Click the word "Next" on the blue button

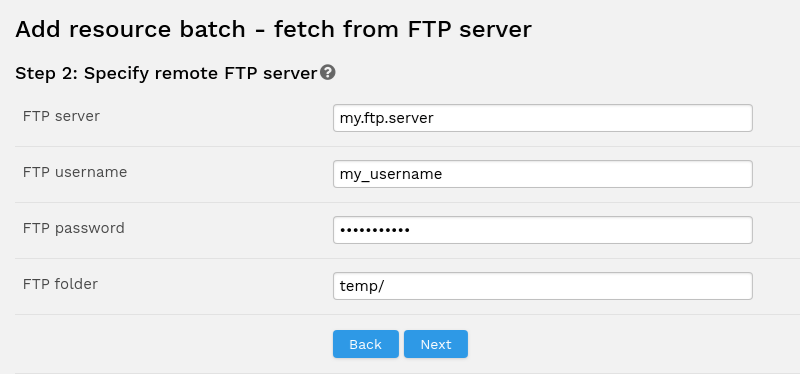click(436, 344)
